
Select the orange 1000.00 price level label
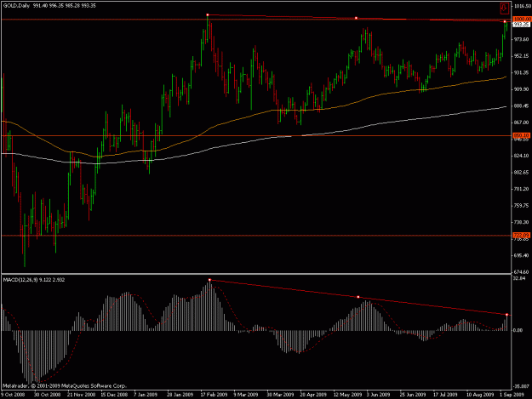[522, 20]
